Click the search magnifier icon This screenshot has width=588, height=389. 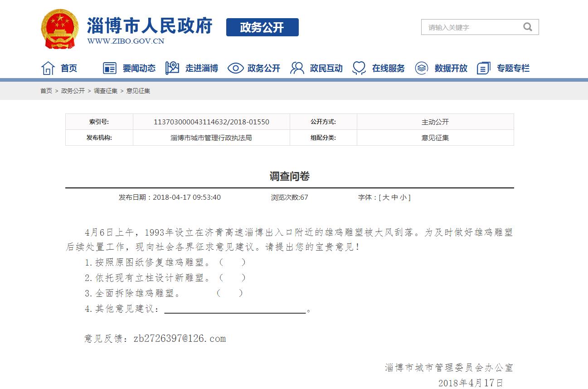[x=527, y=27]
